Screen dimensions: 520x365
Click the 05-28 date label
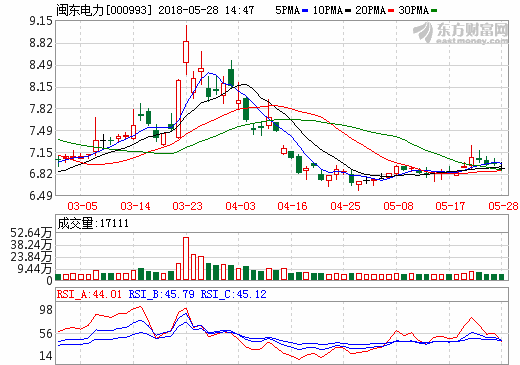[503, 206]
